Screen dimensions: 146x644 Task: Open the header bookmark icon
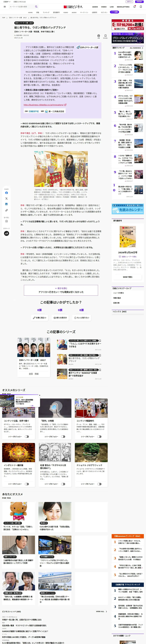[141, 7]
